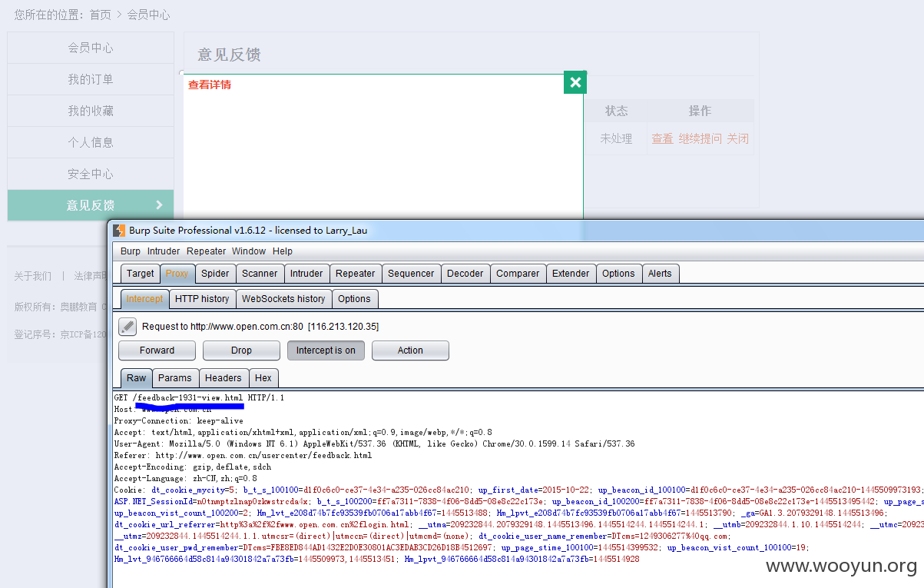This screenshot has height=588, width=924.
Task: Switch to the Extender tab
Action: pos(571,274)
